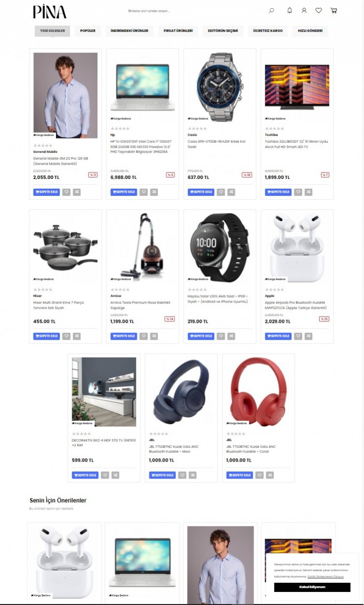Image resolution: width=364 pixels, height=605 pixels.
Task: Switch to the EDİTÖRÜN SEÇİMİ tab
Action: pos(223,31)
